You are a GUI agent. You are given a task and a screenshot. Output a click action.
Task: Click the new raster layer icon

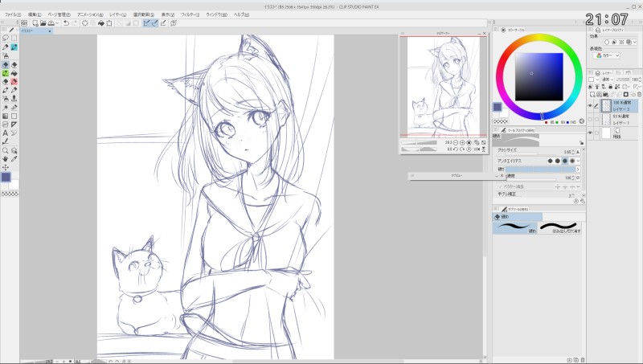[x=592, y=95]
